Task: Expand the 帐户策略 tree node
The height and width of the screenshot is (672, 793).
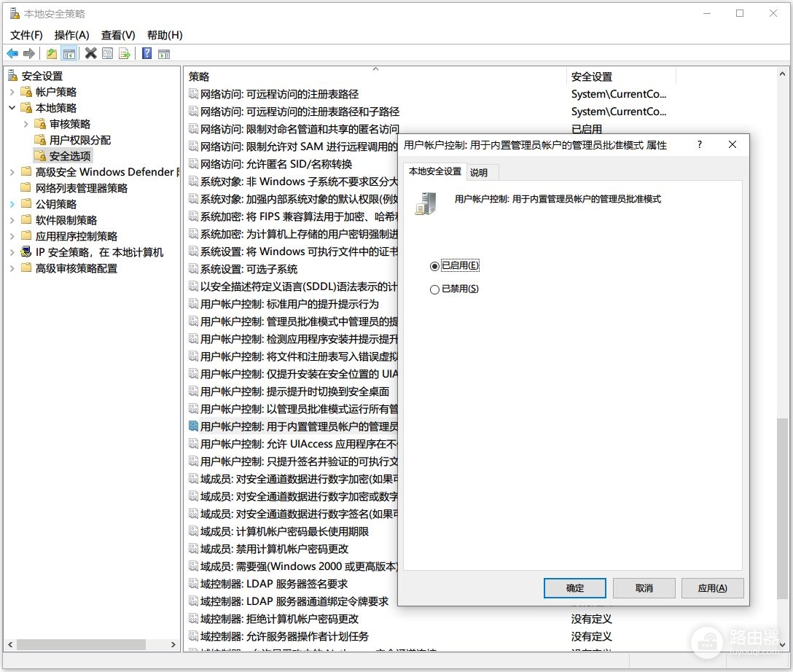Action: [x=12, y=92]
